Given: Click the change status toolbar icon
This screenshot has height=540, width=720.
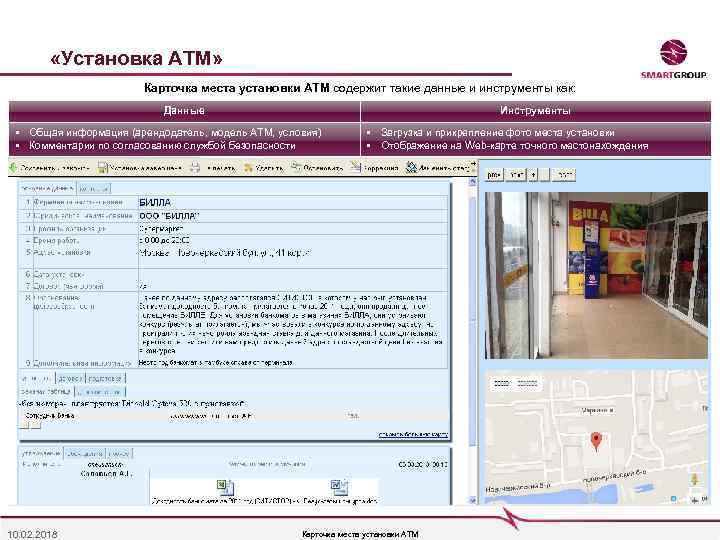Looking at the screenshot, I should 411,168.
